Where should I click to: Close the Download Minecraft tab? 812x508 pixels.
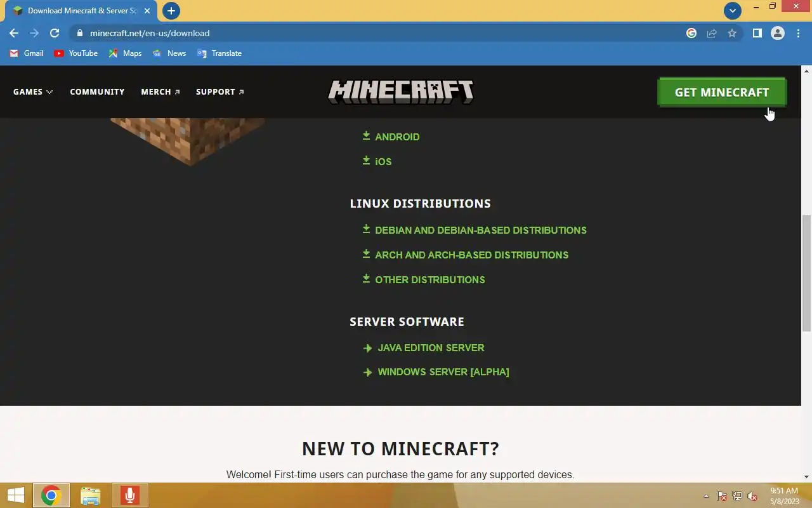(147, 11)
